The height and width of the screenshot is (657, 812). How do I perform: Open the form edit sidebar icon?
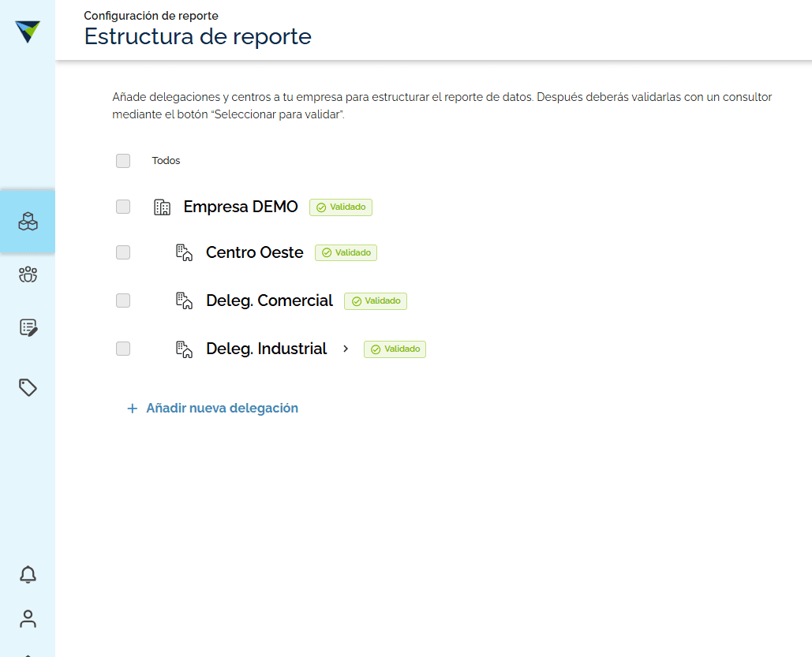point(28,328)
